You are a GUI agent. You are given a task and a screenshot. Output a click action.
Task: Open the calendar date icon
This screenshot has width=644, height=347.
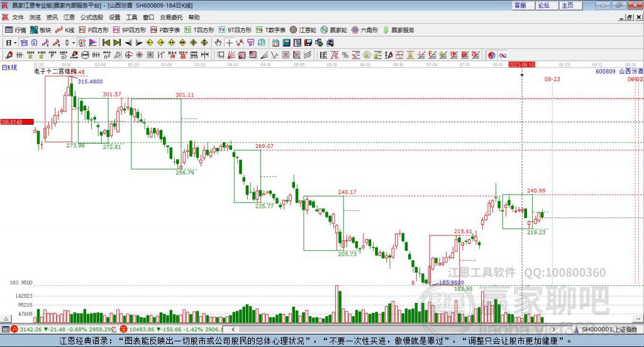point(275,43)
